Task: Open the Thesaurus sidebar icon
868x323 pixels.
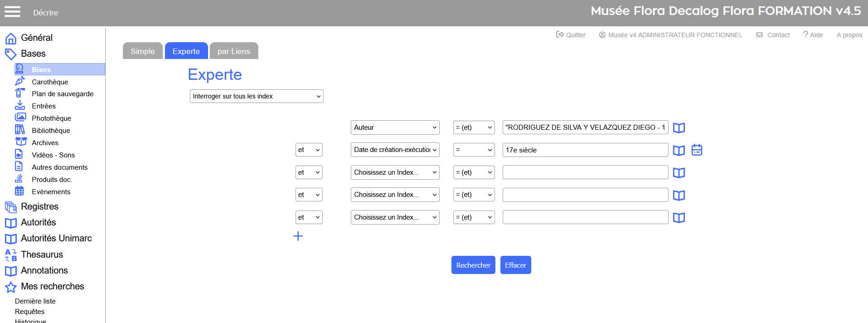Action: (x=11, y=255)
